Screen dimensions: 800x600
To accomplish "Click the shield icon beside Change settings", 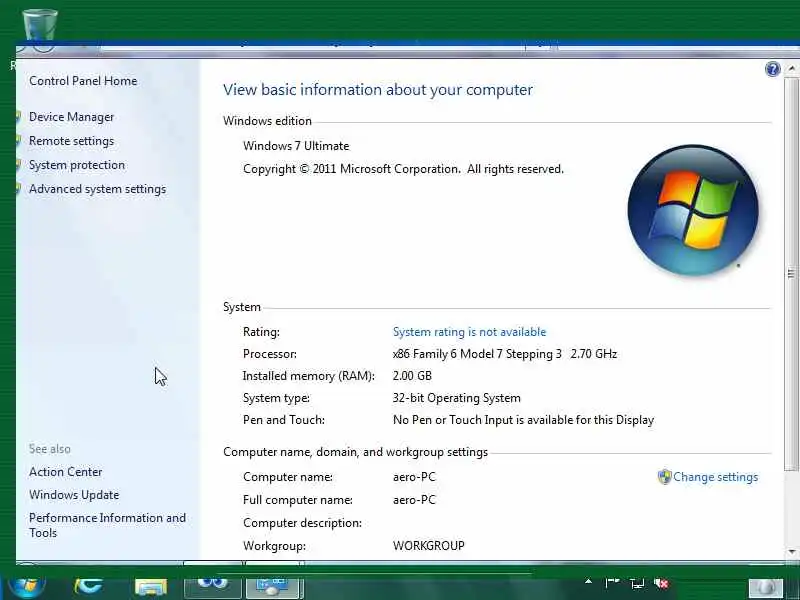I will point(664,477).
